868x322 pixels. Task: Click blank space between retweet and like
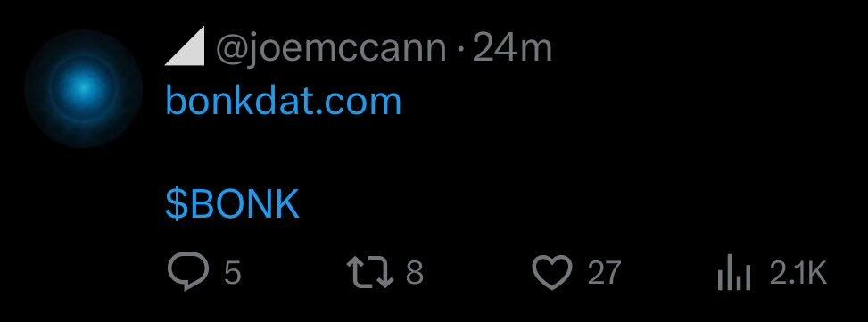click(x=477, y=273)
